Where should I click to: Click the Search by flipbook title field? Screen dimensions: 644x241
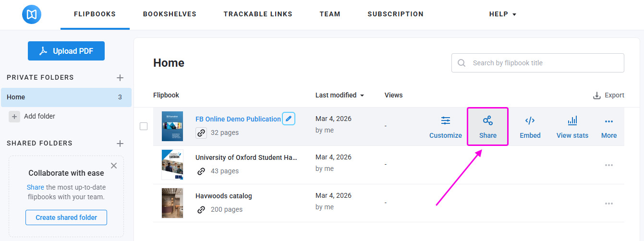543,63
